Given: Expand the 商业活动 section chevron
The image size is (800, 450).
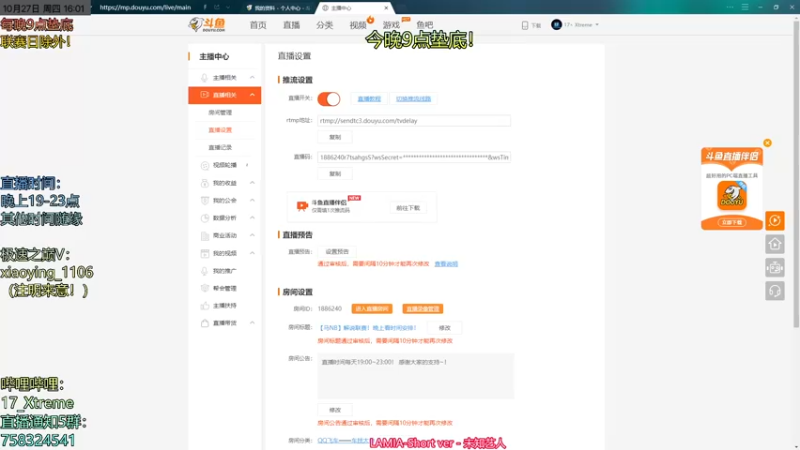Looking at the screenshot, I should pyautogui.click(x=252, y=235).
